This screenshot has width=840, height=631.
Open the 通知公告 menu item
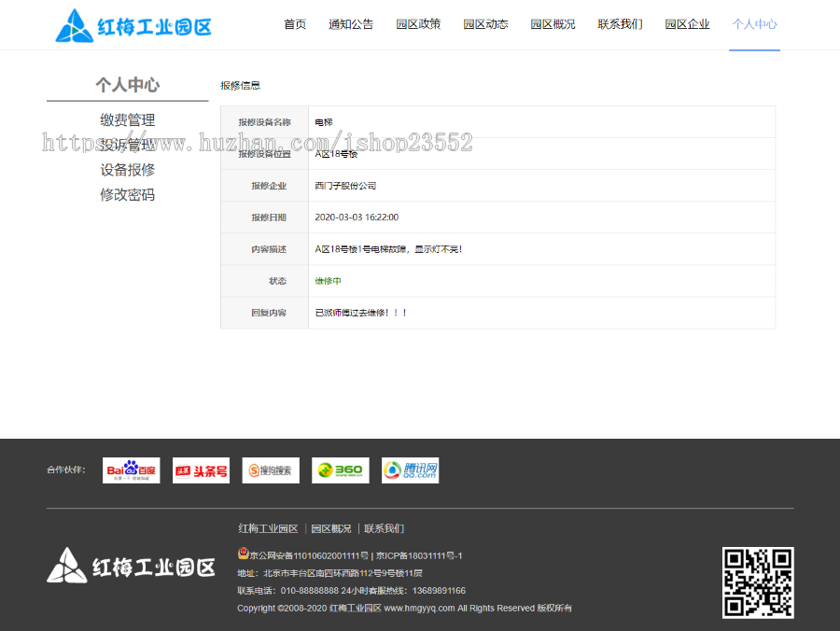[350, 24]
